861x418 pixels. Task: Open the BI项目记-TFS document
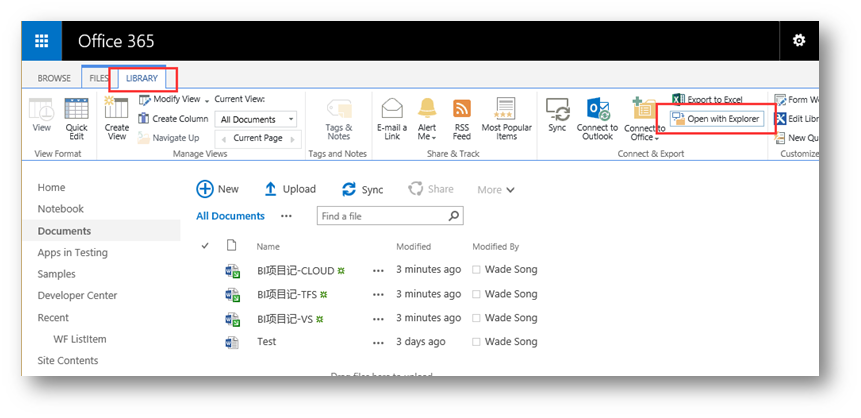click(287, 294)
